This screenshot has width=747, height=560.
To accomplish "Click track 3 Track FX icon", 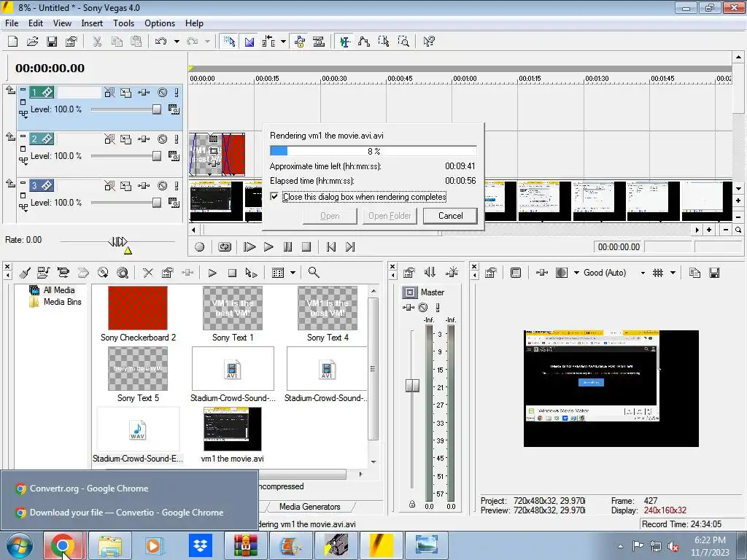I will (x=144, y=186).
